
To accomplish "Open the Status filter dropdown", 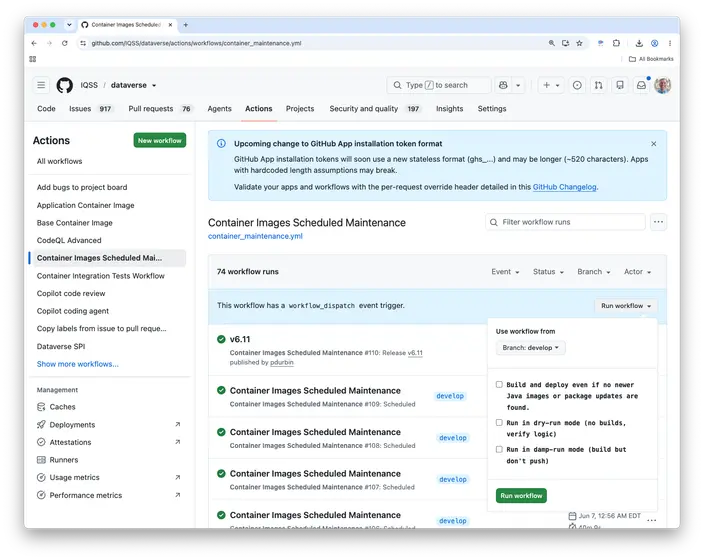I will click(548, 272).
